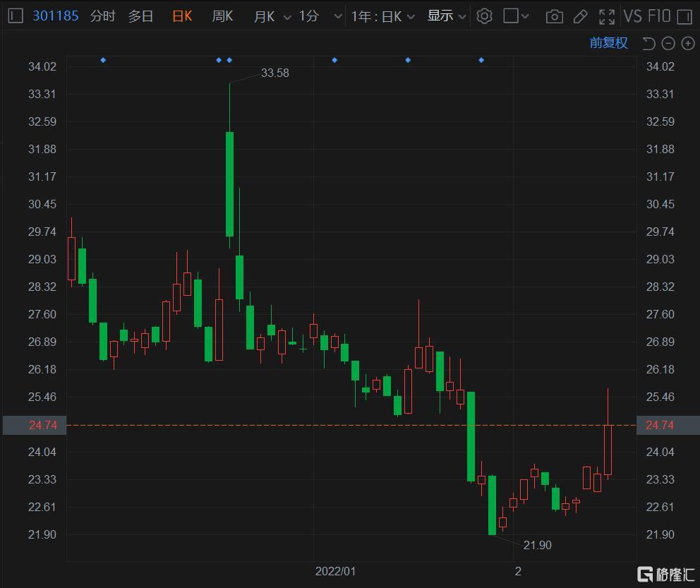Click the 2022/01 date label
Viewport: 700px width, 588px height.
pyautogui.click(x=335, y=572)
